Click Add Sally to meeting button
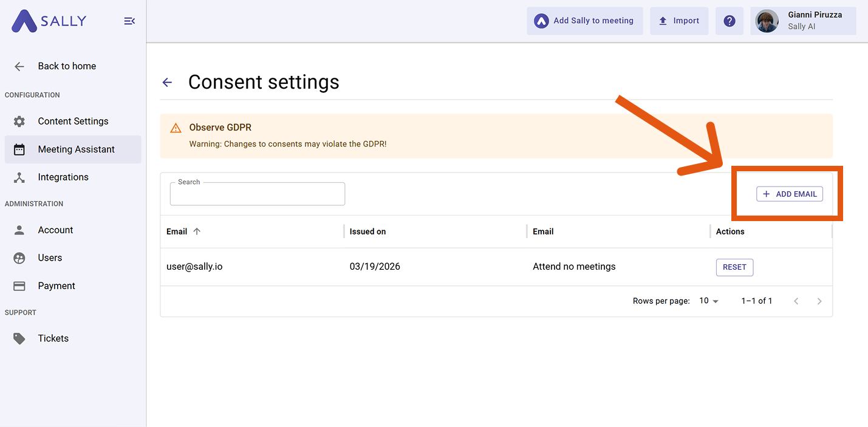The height and width of the screenshot is (427, 868). pos(584,21)
